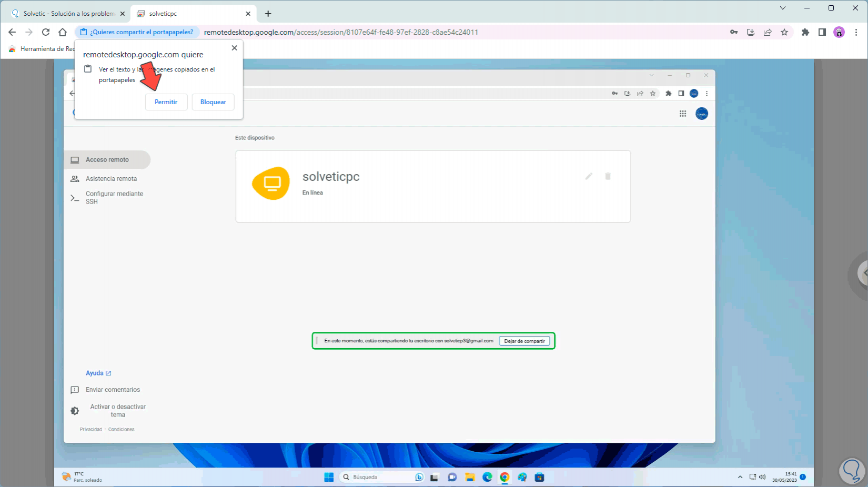
Task: Open the Condiciones link
Action: tap(122, 430)
